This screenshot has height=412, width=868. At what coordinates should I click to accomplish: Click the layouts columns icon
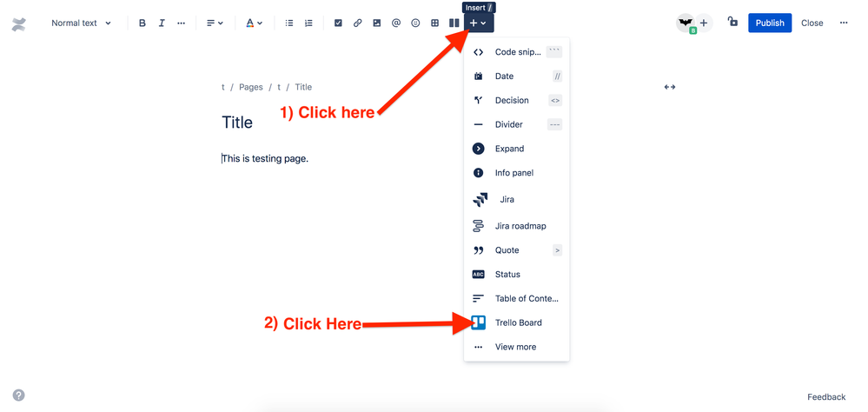coord(454,23)
